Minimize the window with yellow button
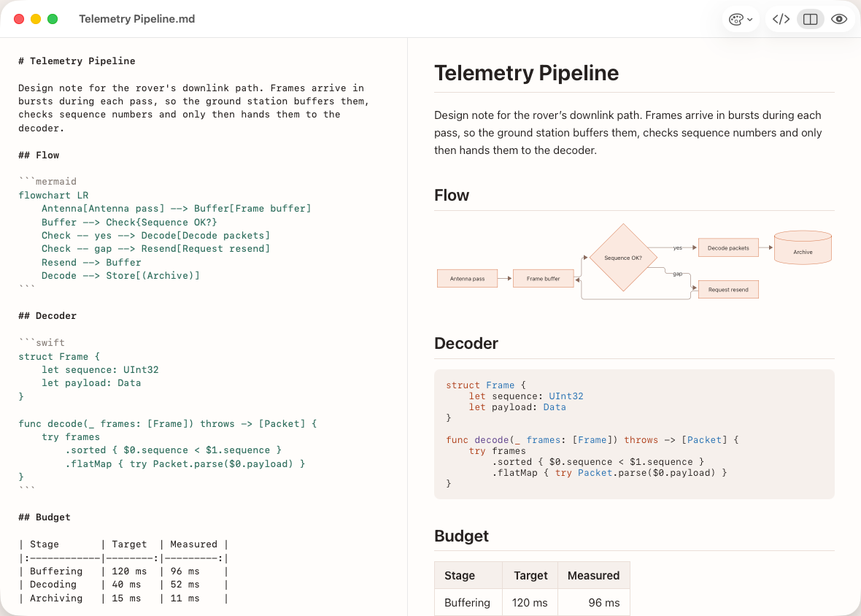861x616 pixels. 36,19
